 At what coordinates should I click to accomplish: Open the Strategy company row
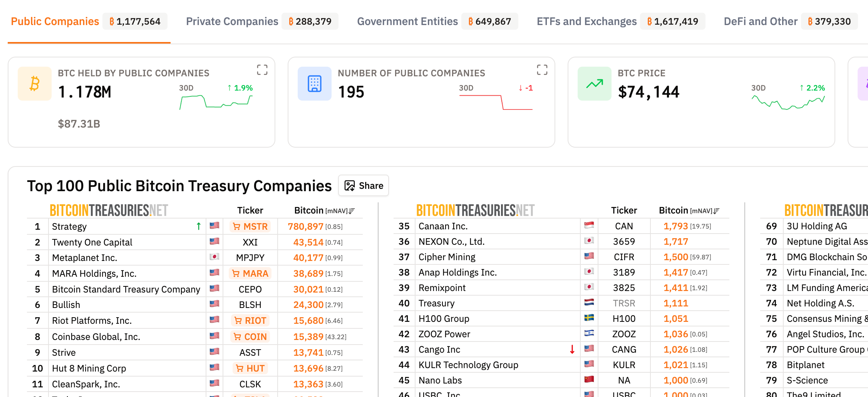click(195, 227)
